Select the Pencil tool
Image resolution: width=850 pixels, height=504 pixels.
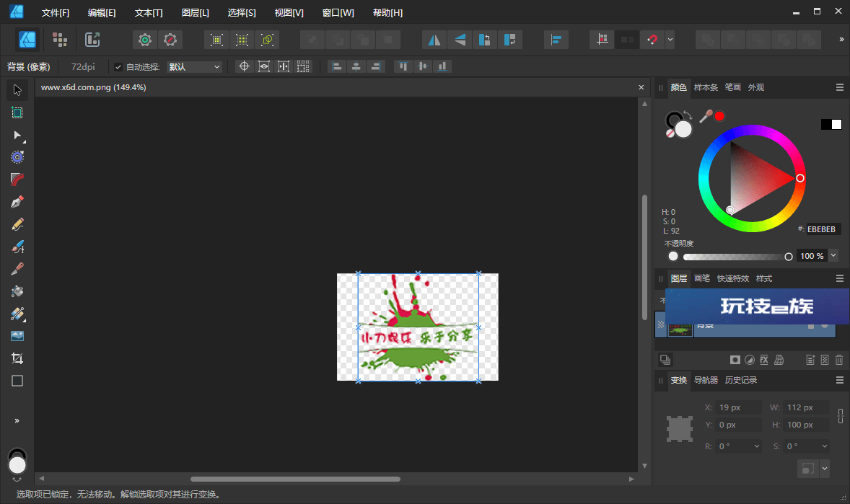click(17, 224)
